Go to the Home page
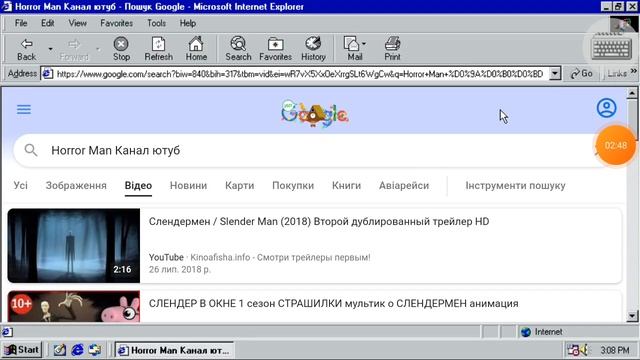This screenshot has height=360, width=640. (x=196, y=49)
